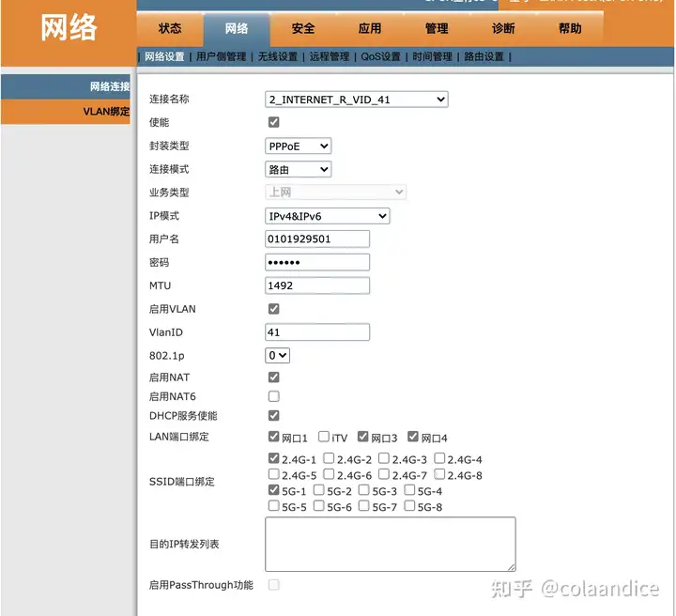Uncheck the 网口1 LAN port checkbox

[x=274, y=437]
